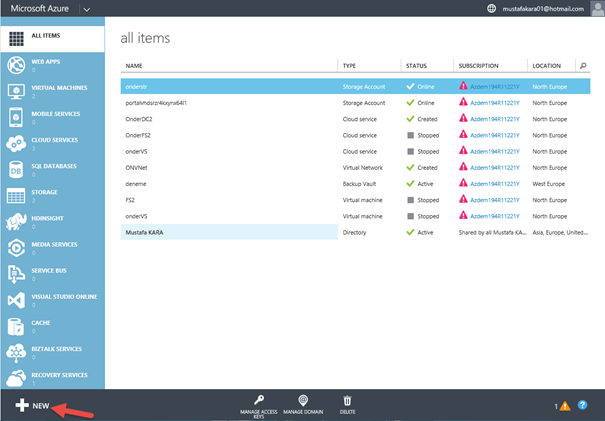Click the Manage Access Keys key icon

click(x=259, y=400)
